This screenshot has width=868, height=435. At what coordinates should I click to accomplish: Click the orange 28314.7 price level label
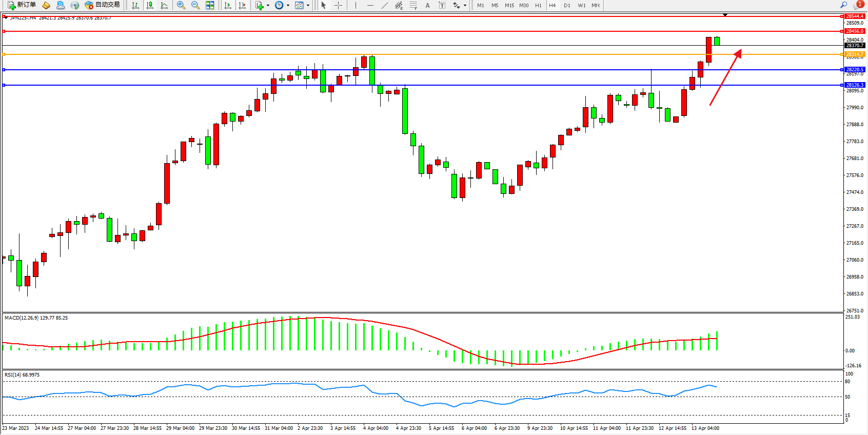(855, 54)
